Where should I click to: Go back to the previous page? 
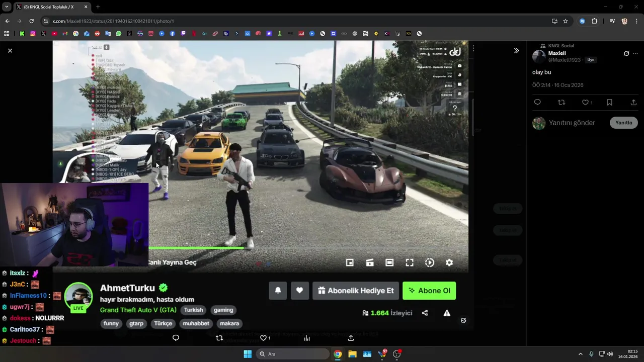[7, 21]
